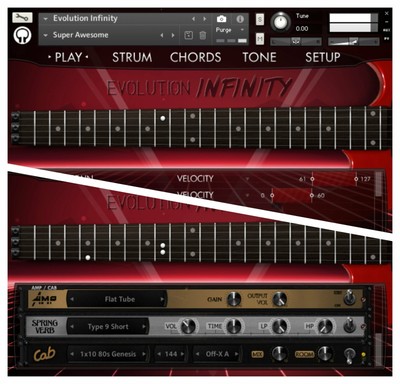Open the Super Awesome snapshot dropdown arrow

click(46, 35)
